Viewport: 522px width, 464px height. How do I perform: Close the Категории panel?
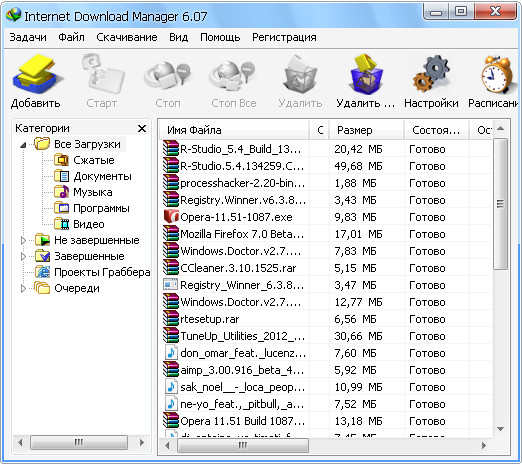tap(142, 128)
